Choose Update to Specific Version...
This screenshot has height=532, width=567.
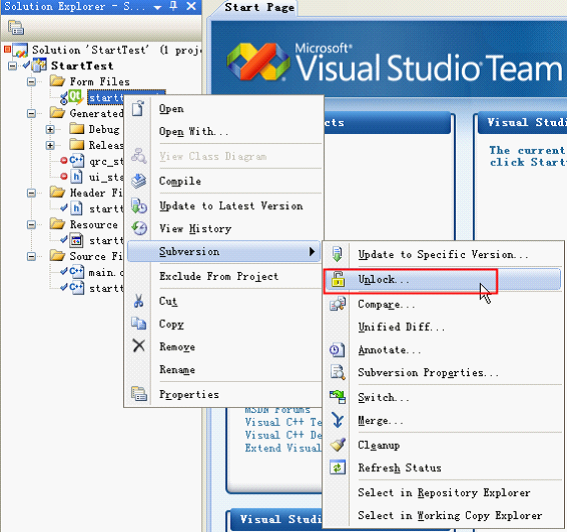click(443, 254)
